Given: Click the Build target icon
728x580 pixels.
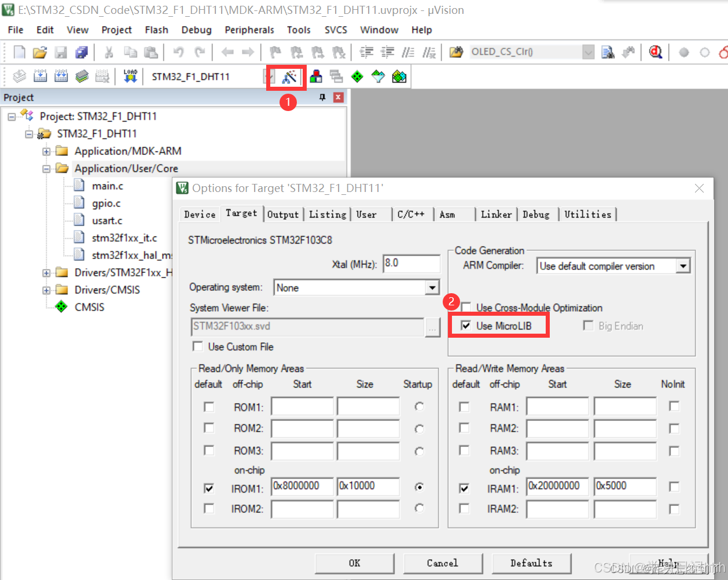Looking at the screenshot, I should tap(40, 76).
